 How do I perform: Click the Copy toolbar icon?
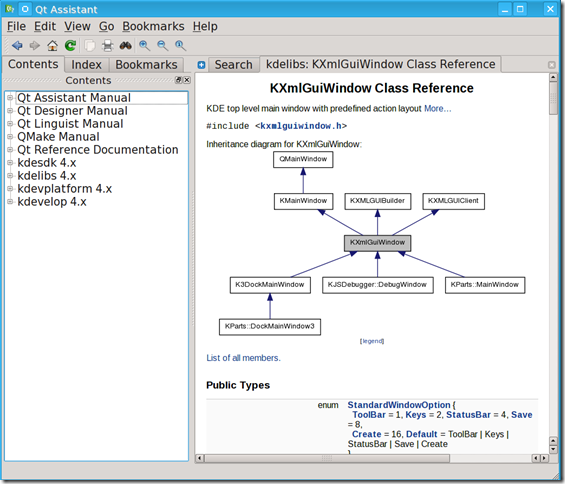90,45
